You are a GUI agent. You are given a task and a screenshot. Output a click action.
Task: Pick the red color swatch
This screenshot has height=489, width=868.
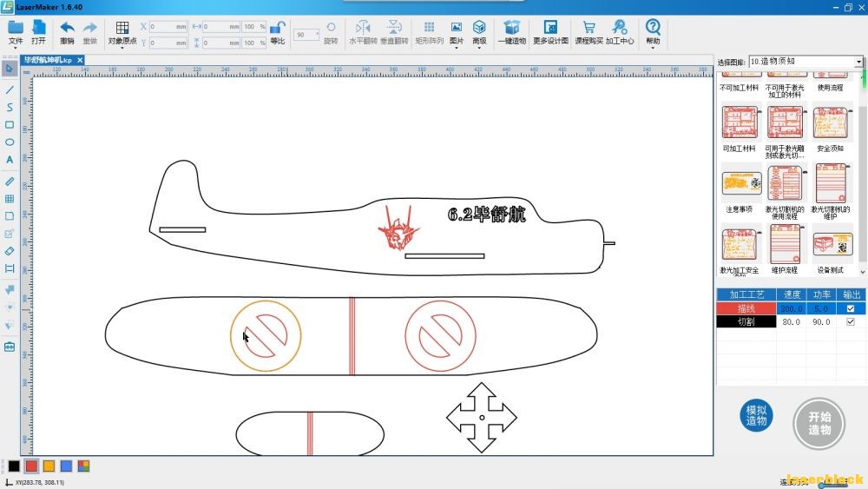(31, 466)
